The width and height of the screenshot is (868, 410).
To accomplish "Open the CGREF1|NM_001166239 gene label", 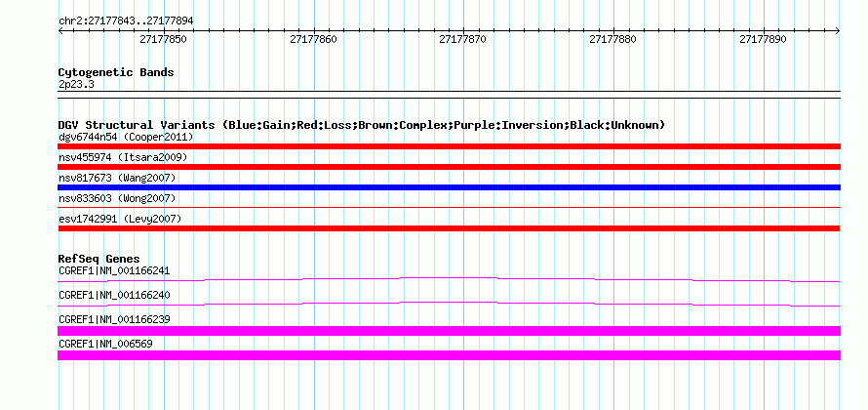I will (x=114, y=319).
